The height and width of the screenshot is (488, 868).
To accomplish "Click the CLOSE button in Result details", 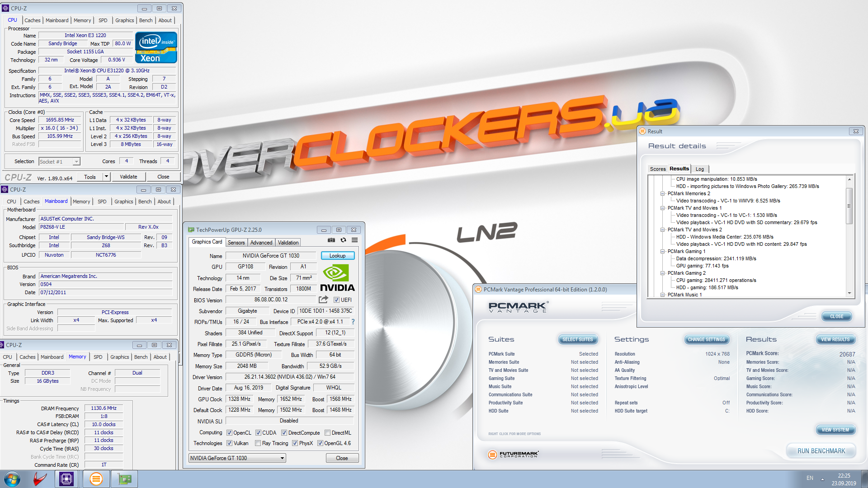I will coord(837,316).
